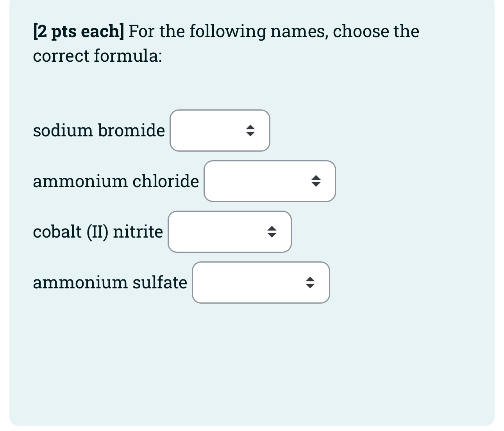
Task: Click the ammonium chloride dropdown arrow icon
Action: pos(316,181)
